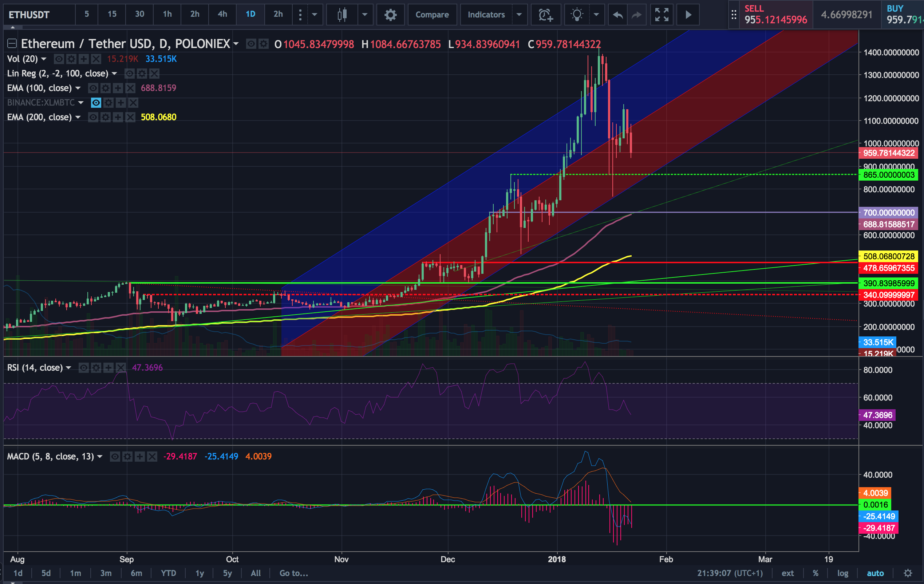Toggle the log scale option
Image resolution: width=924 pixels, height=584 pixels.
point(843,573)
